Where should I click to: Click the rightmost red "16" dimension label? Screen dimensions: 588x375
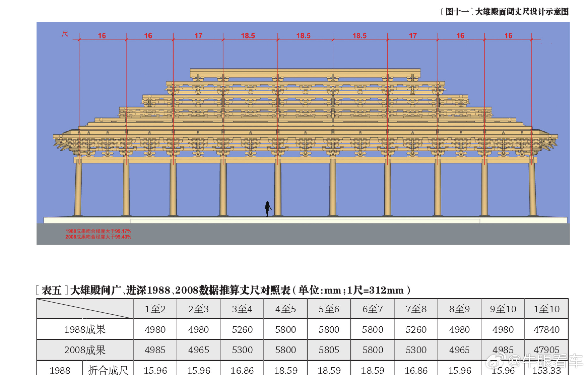coord(508,36)
